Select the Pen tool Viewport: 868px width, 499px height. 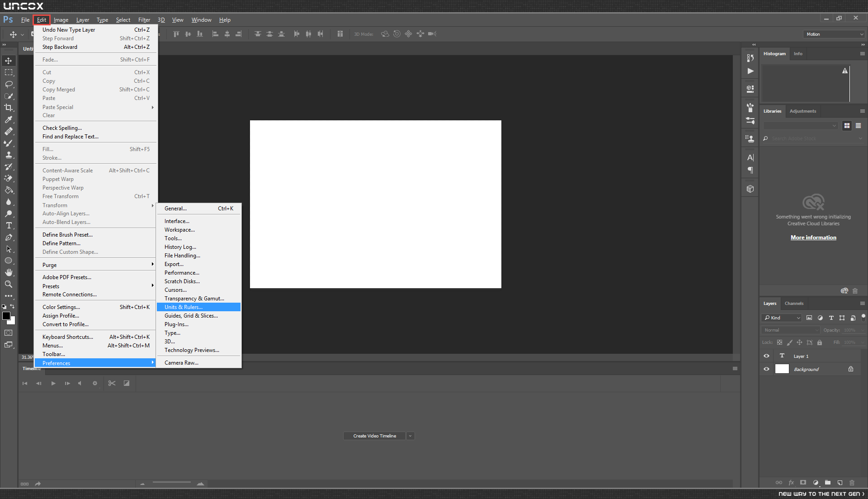tap(9, 237)
